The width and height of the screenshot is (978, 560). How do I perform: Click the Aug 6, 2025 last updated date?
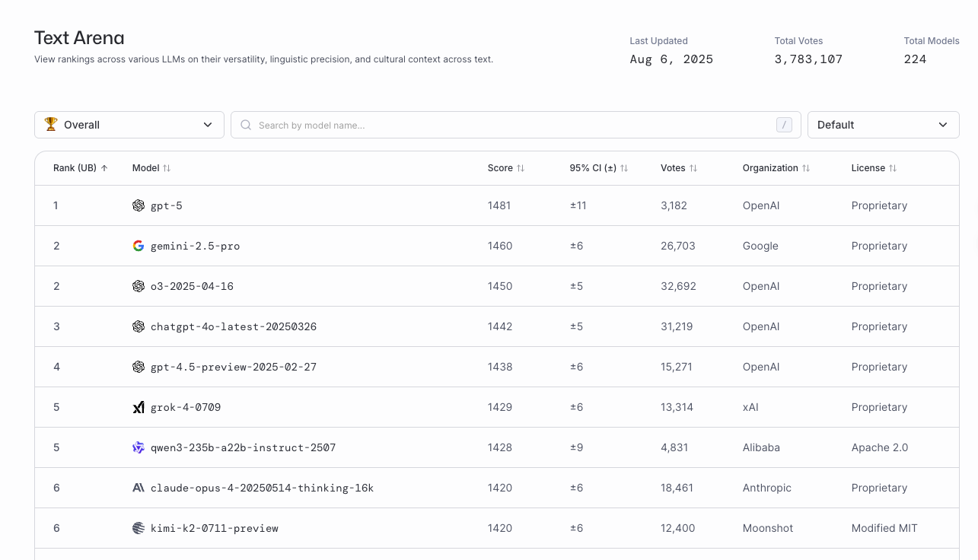[672, 59]
